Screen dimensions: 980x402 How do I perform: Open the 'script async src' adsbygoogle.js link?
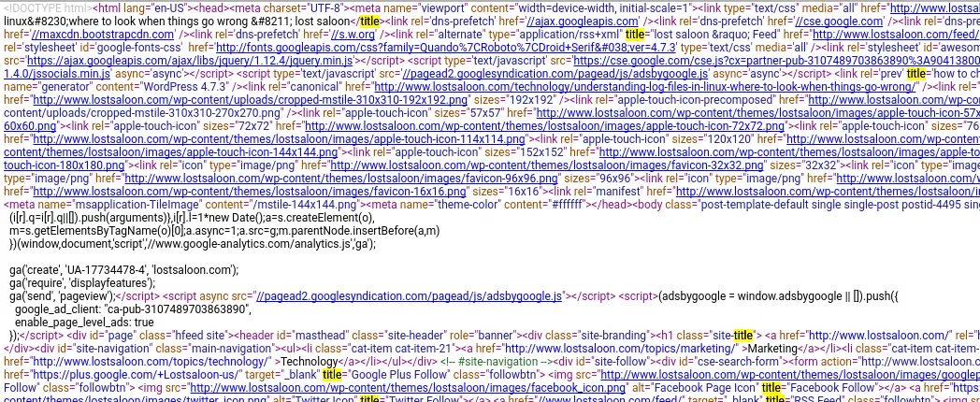(x=409, y=297)
